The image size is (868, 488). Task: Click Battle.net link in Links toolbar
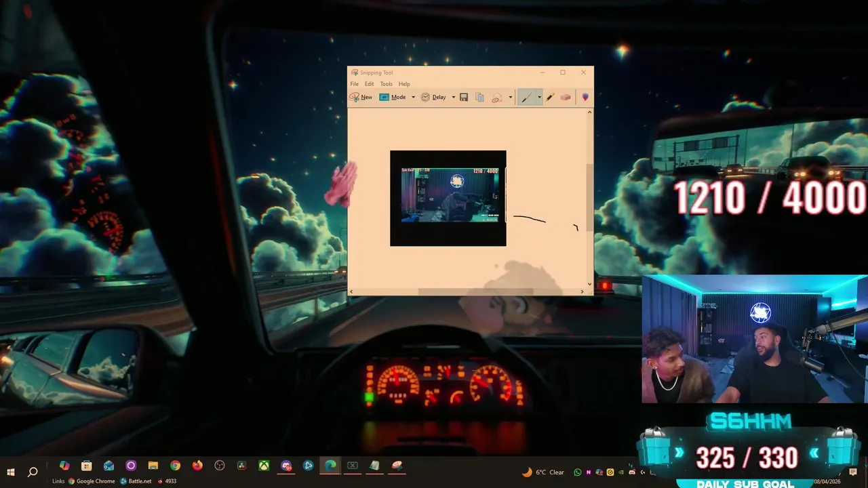(136, 481)
